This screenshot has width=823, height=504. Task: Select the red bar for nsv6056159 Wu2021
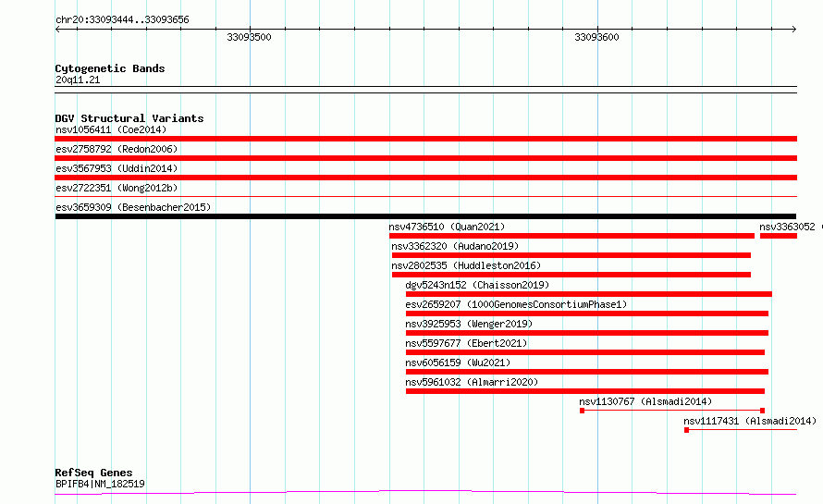587,372
